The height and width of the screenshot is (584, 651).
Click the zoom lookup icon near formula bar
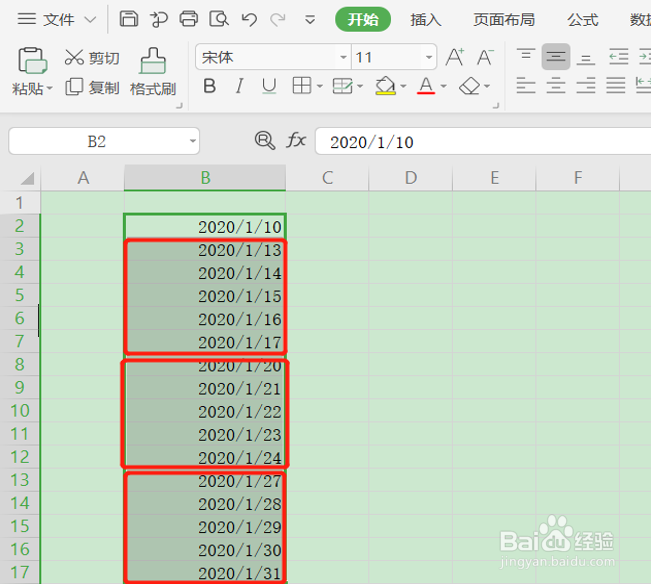tap(265, 140)
